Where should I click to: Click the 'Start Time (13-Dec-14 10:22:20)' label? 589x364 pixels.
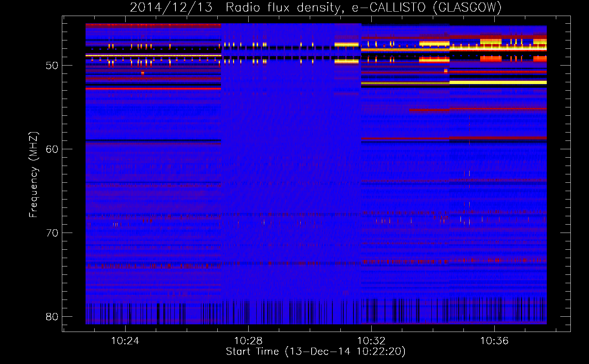(x=316, y=352)
